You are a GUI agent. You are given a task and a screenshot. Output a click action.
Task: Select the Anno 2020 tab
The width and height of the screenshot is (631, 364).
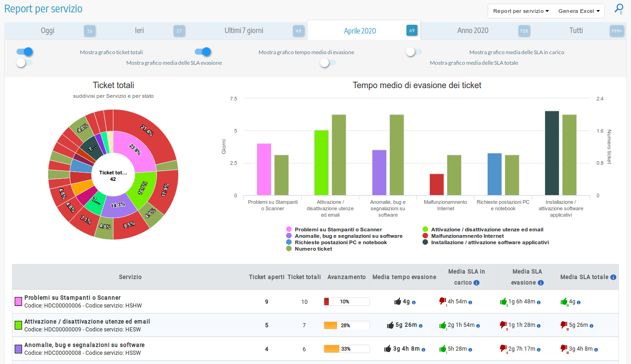point(473,31)
